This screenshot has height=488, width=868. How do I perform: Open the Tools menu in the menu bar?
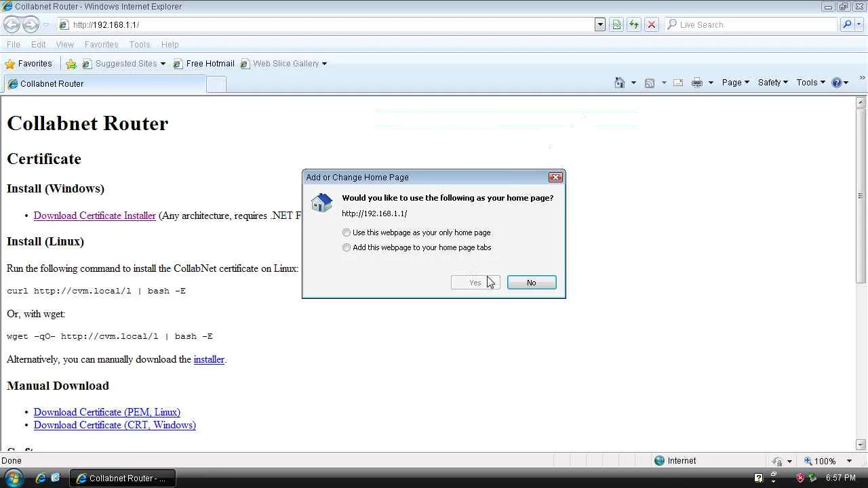(140, 45)
